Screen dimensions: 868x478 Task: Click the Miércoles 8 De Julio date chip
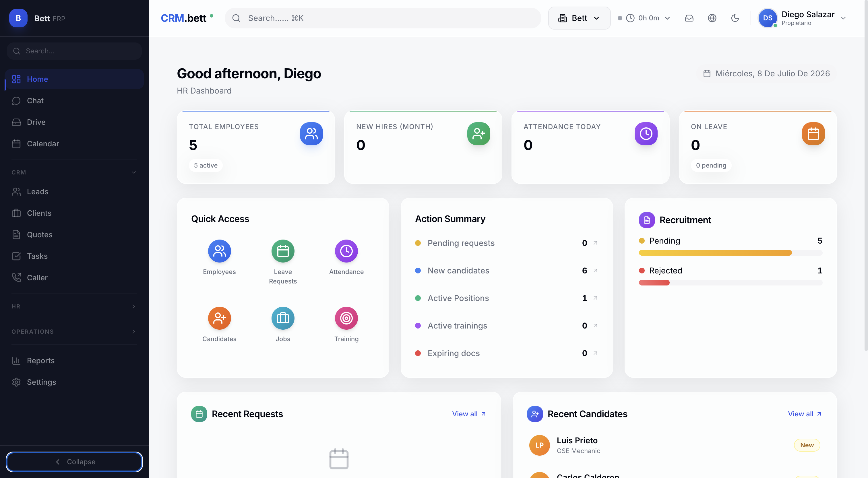[766, 73]
